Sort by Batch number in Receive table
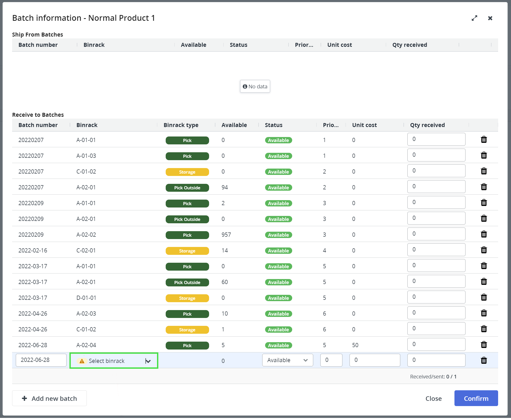 [38, 125]
